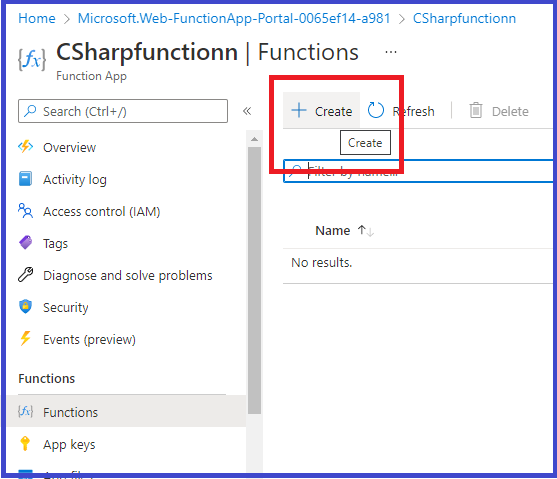Click the Access control people icon
Screen dimensions: 557x479
point(25,210)
